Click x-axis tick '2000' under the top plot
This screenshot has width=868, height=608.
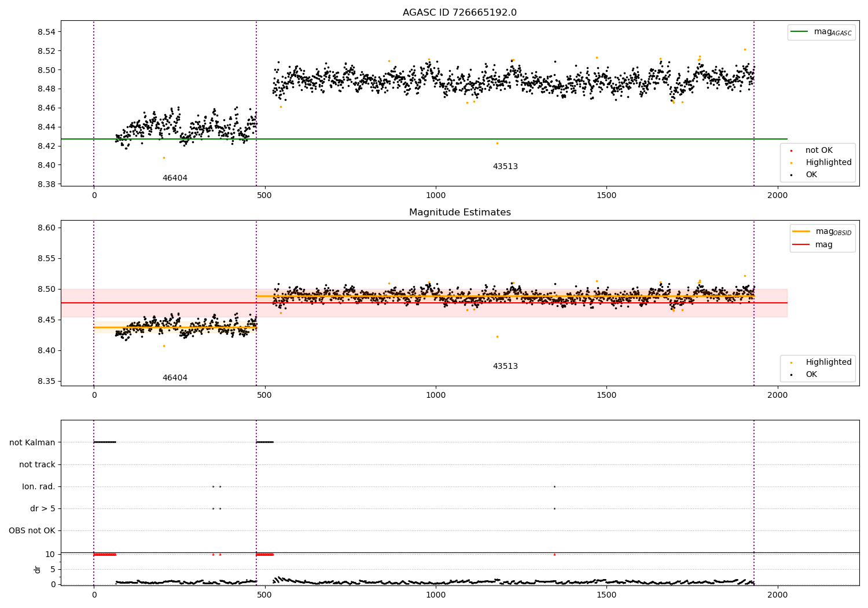[778, 195]
